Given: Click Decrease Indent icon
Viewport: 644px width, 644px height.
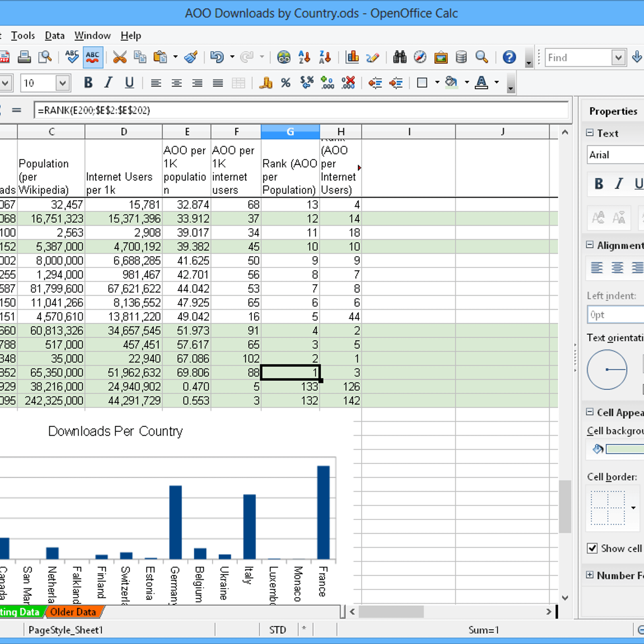Looking at the screenshot, I should [375, 83].
